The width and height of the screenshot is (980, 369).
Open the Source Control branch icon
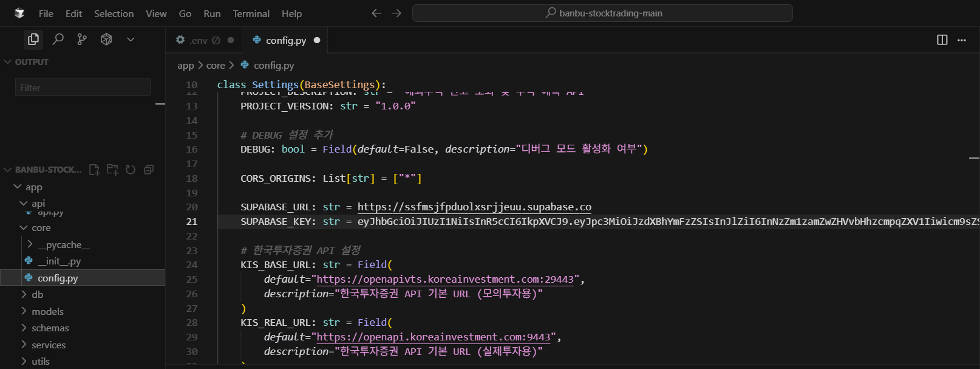82,40
